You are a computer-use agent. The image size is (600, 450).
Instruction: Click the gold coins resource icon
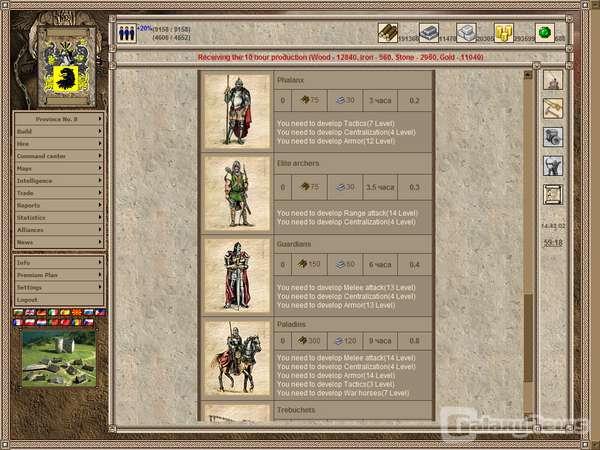(x=504, y=33)
